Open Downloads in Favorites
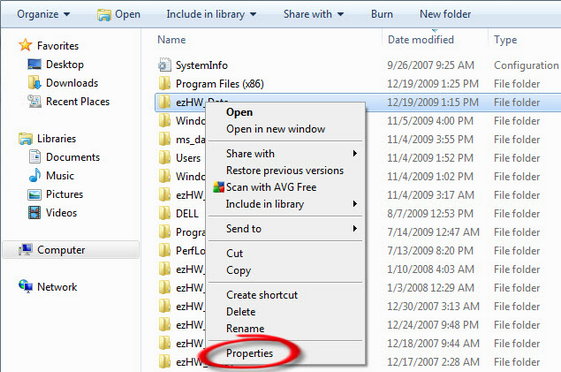 (x=72, y=83)
